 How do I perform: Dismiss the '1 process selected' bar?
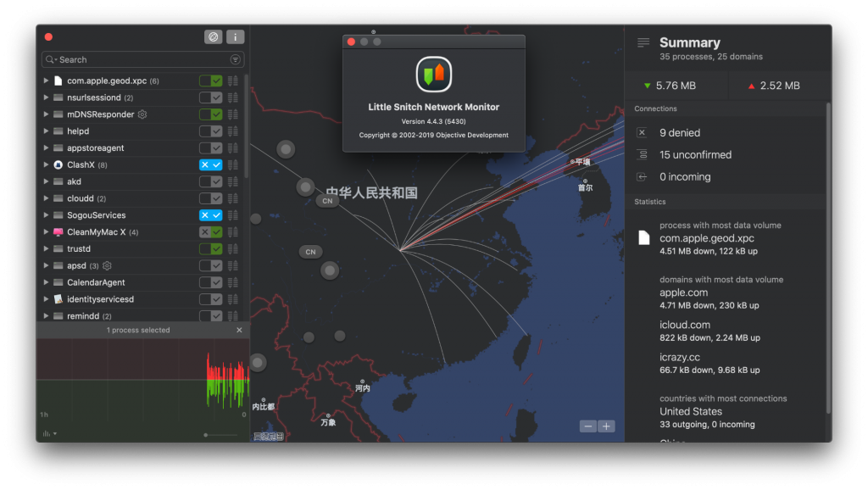click(239, 330)
